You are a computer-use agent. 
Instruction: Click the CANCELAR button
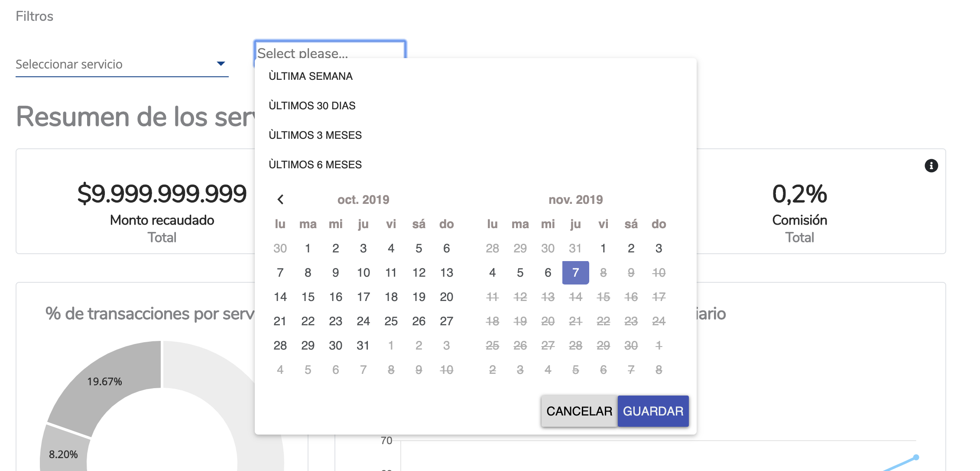click(579, 411)
